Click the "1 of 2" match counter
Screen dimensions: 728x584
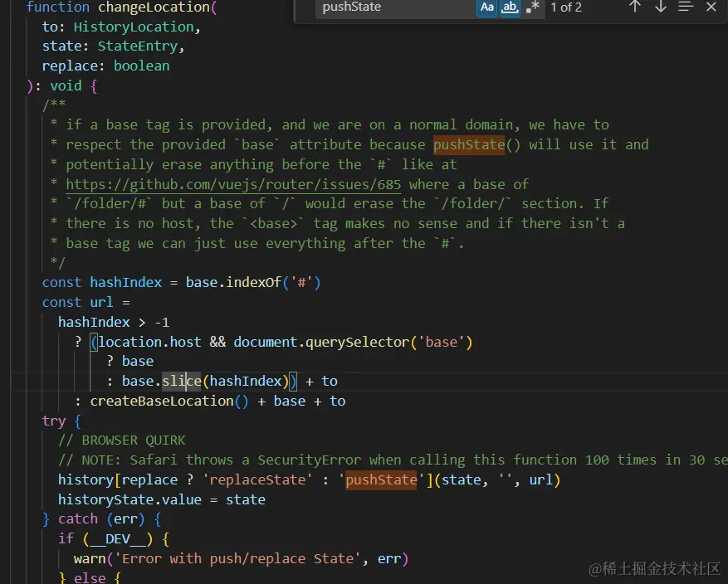pos(566,7)
